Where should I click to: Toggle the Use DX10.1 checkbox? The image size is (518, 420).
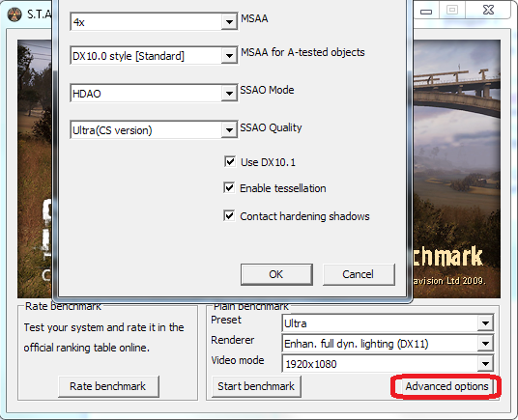pos(230,161)
